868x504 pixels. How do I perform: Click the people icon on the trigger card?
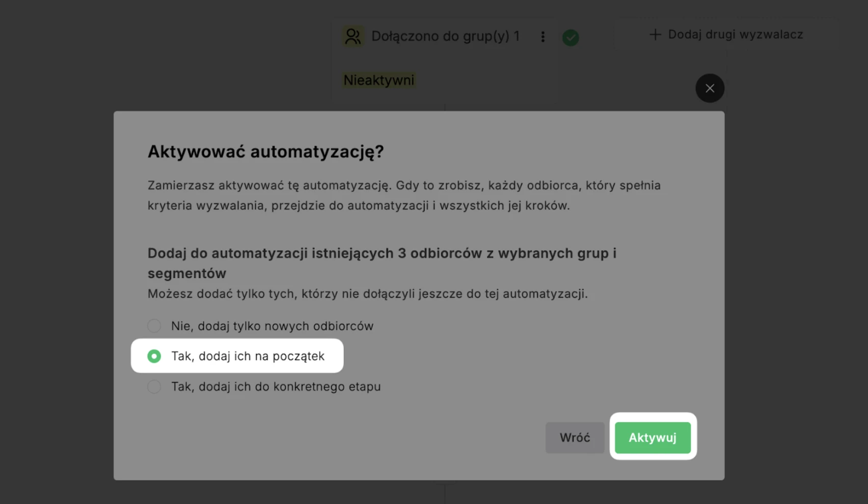[x=354, y=36]
